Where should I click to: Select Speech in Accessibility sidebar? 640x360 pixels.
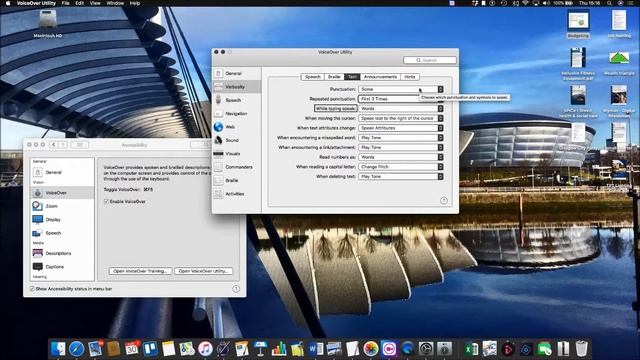point(62,233)
